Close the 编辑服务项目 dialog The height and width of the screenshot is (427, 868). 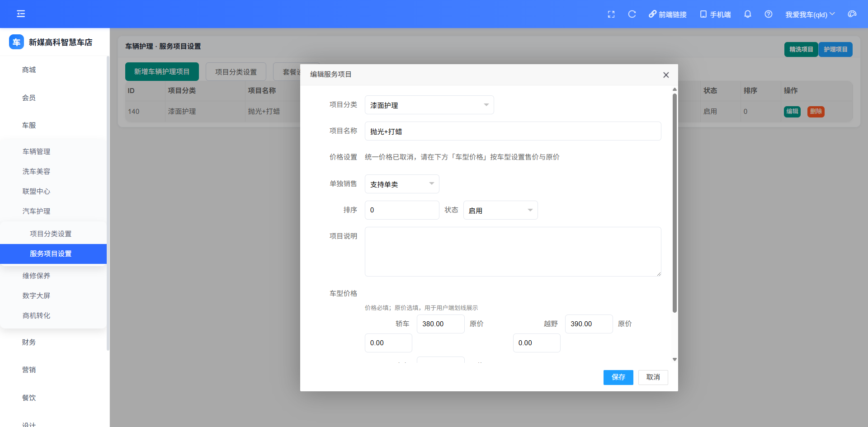coord(666,75)
